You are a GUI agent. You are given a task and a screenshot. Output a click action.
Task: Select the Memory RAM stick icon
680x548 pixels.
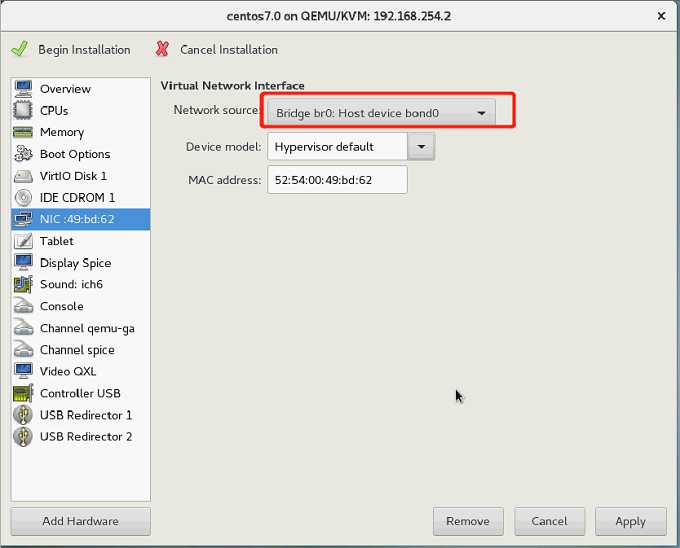(23, 132)
